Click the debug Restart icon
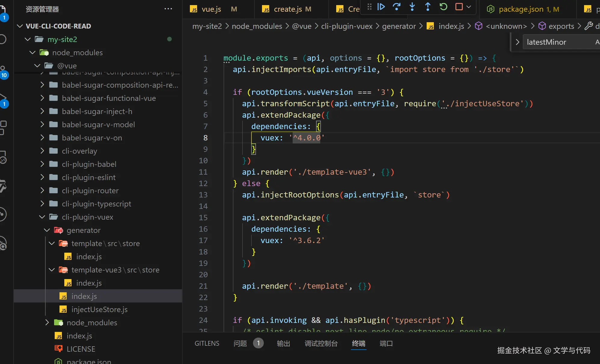 [443, 7]
